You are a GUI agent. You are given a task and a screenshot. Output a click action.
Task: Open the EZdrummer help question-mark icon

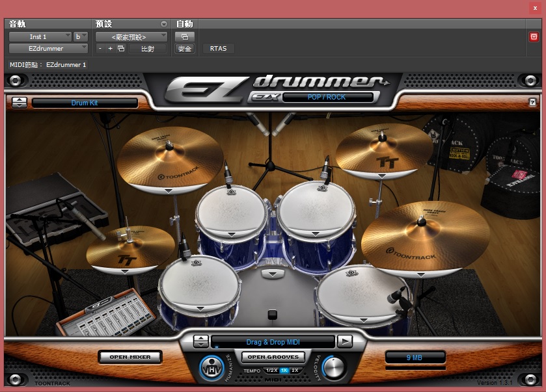tap(532, 102)
